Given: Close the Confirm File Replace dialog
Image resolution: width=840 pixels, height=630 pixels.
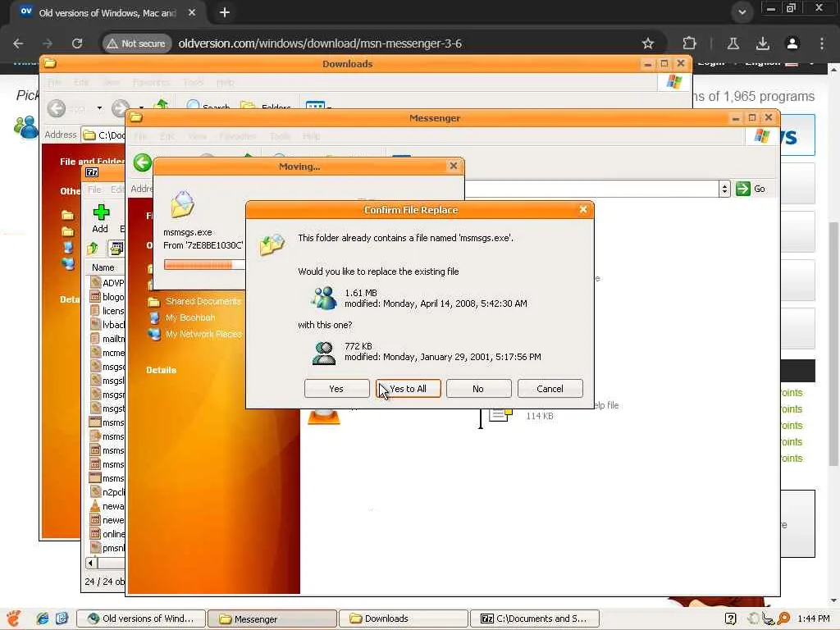Looking at the screenshot, I should [x=583, y=209].
